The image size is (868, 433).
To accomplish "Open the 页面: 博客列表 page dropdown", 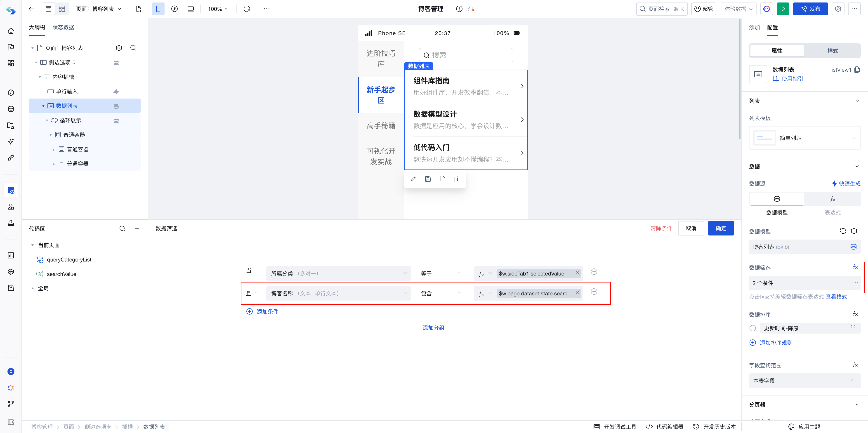I will (98, 9).
